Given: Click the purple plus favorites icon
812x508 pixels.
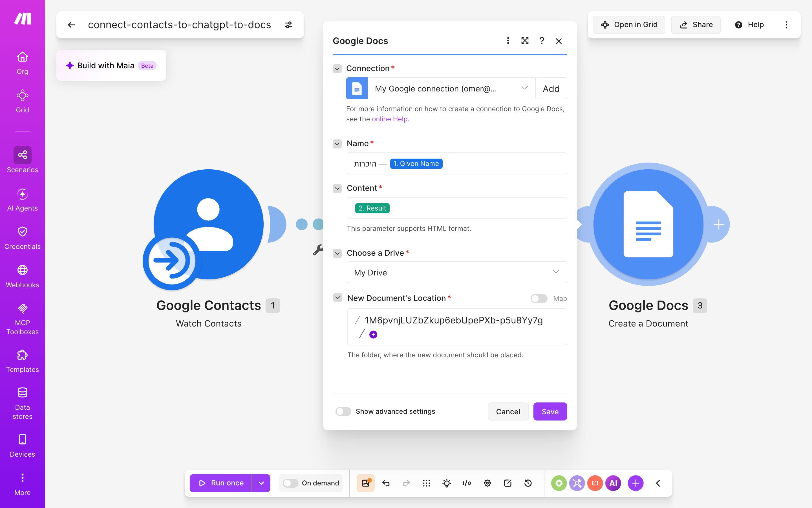Looking at the screenshot, I should pyautogui.click(x=636, y=483).
